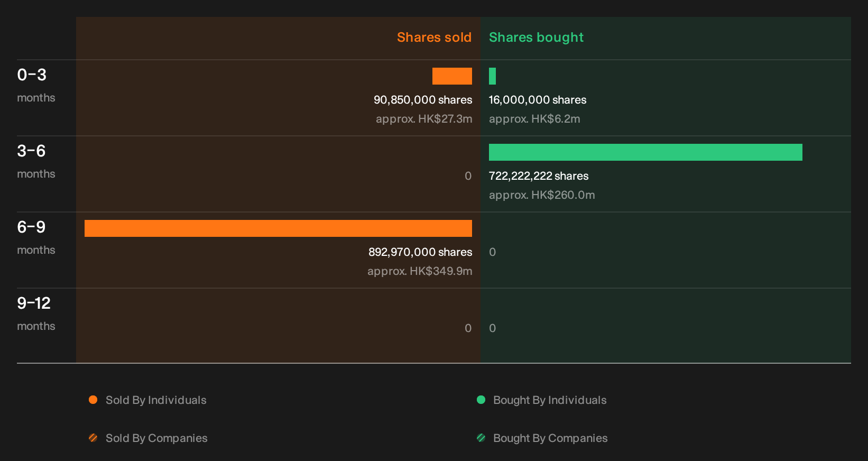Screen dimensions: 868x461
Task: Click the 6-9 months row label
Action: tap(36, 237)
